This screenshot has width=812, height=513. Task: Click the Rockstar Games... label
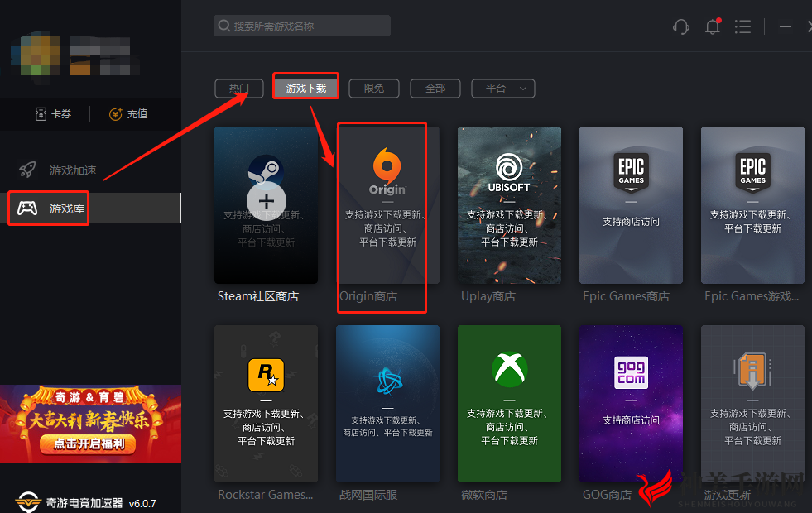[265, 494]
